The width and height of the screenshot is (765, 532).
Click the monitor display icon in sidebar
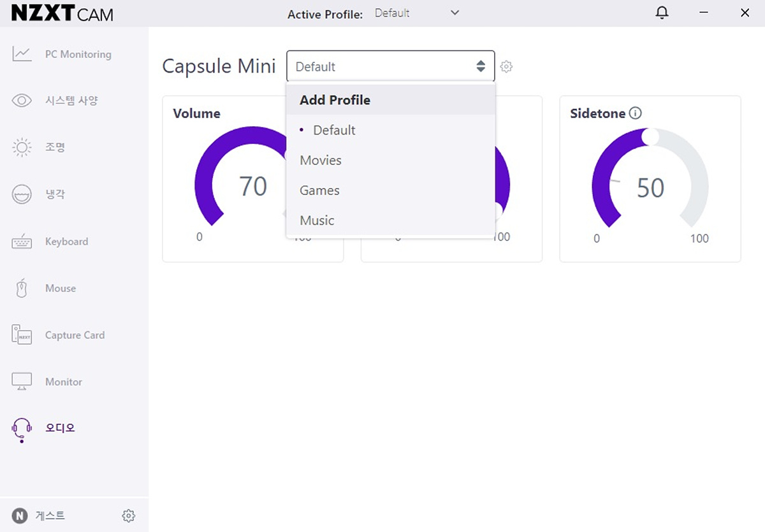click(x=22, y=382)
